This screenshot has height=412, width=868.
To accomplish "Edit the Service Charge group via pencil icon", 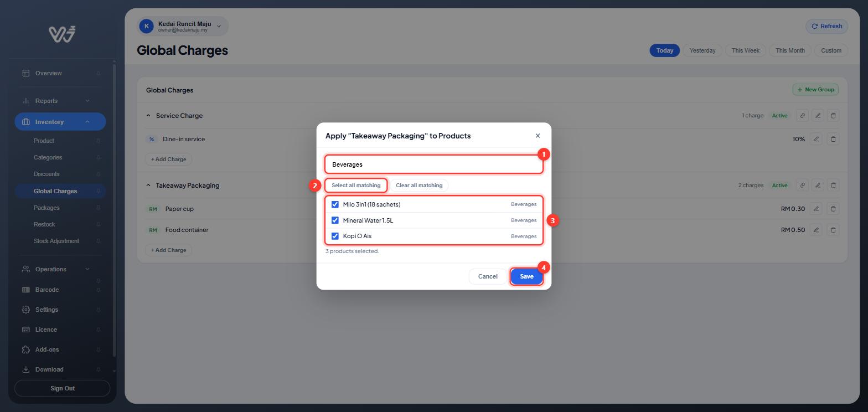I will pyautogui.click(x=818, y=116).
